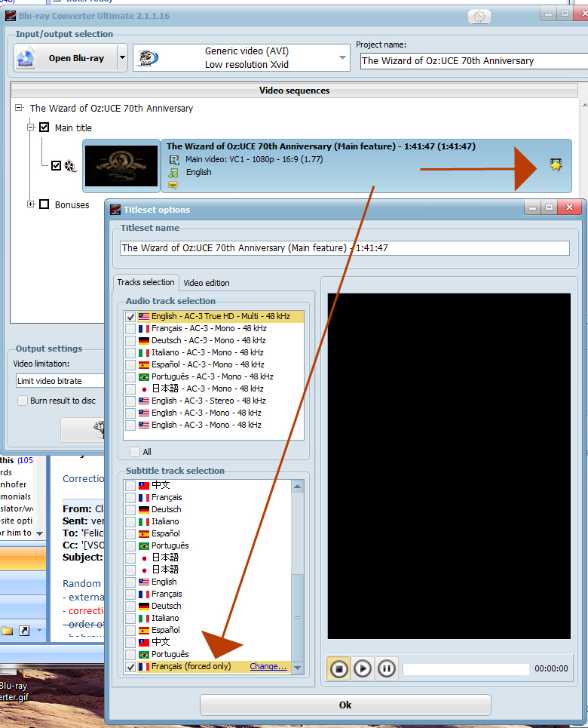Click the subtitle list scroll down arrow
The image size is (588, 728).
(x=298, y=668)
